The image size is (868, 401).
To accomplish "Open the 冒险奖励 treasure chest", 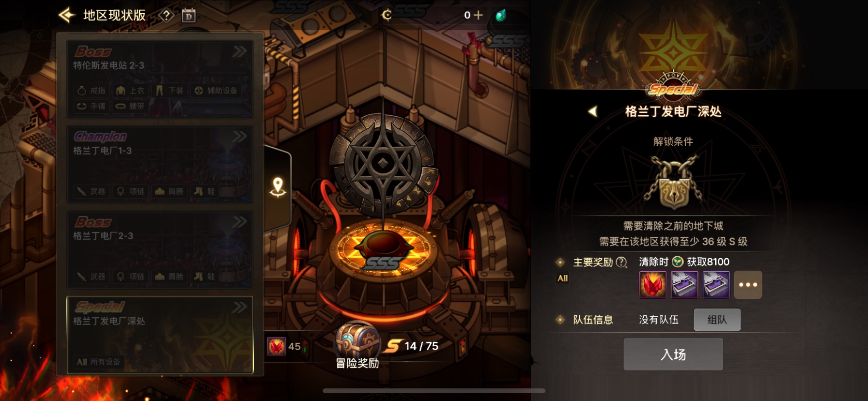I will 358,339.
